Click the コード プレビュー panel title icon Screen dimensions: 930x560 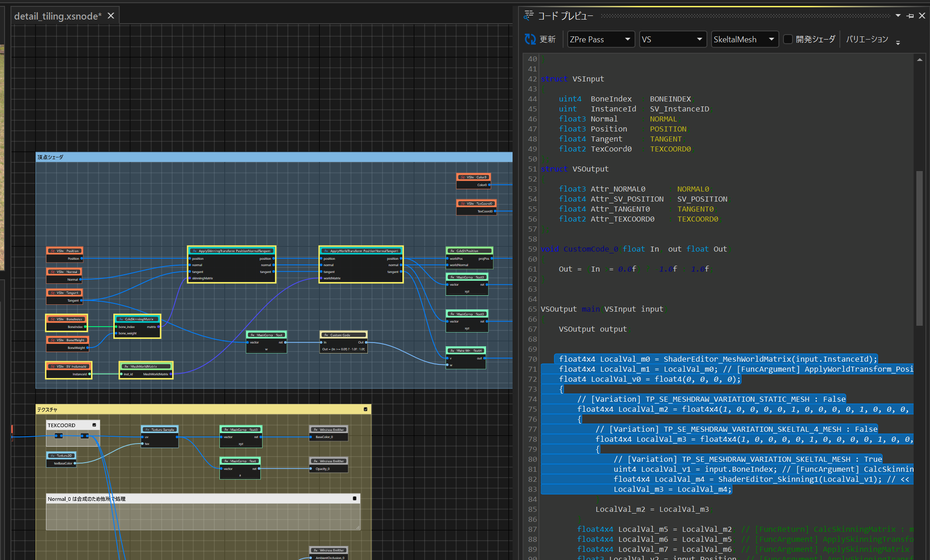[529, 16]
